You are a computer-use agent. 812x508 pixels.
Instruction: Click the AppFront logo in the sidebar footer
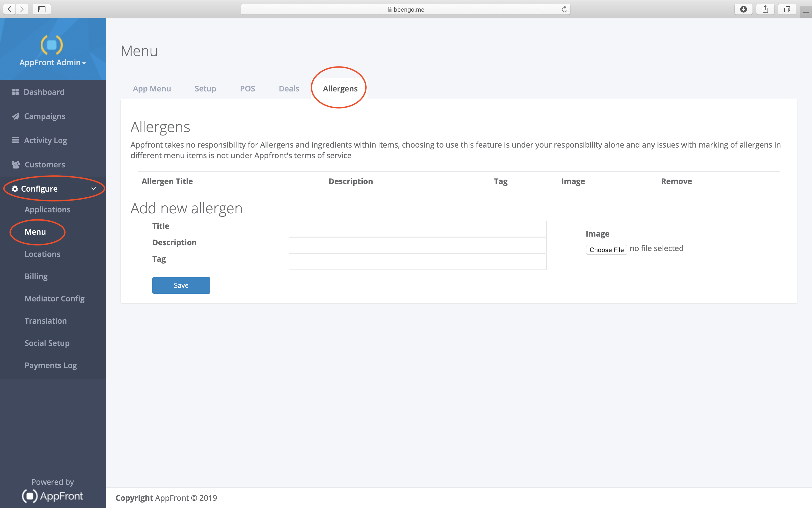pos(53,496)
